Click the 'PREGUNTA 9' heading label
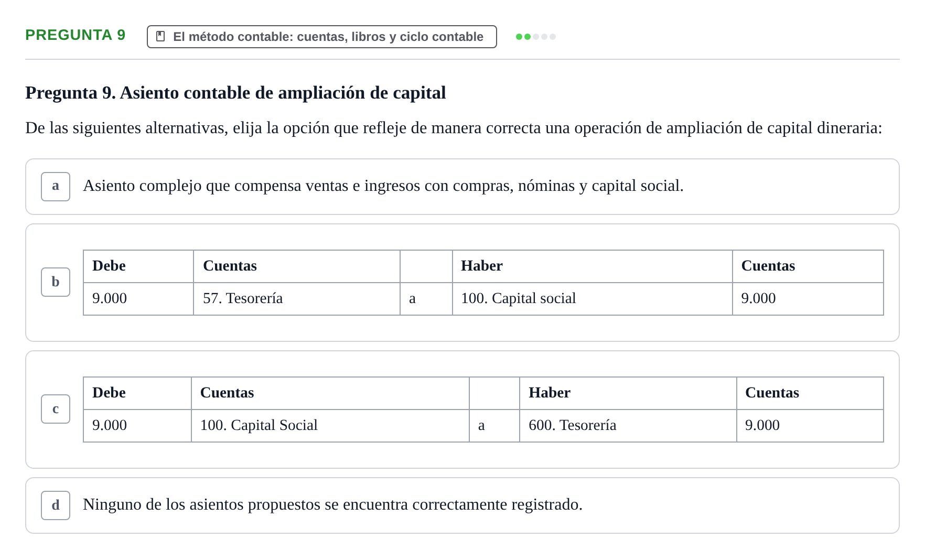This screenshot has width=925, height=560. 76,35
